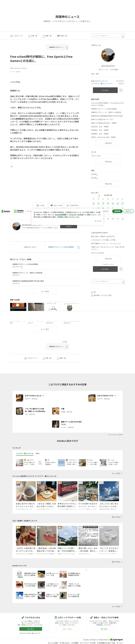Click the リブログする recycle icon
135x644 pixels.
pos(67,205)
